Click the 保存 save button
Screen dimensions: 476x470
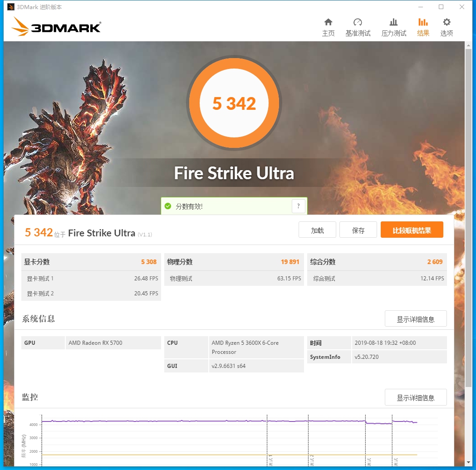(358, 230)
